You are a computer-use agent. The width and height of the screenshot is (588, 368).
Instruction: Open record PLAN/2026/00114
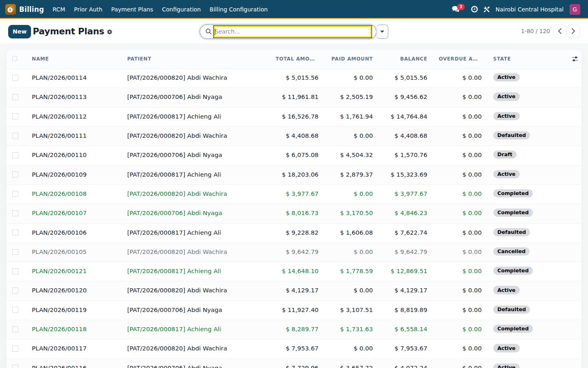click(x=59, y=78)
